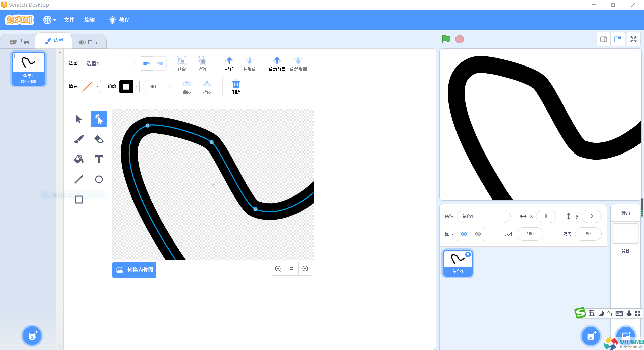644x350 pixels.
Task: Click the sprite name field 角色1
Action: [x=483, y=216]
